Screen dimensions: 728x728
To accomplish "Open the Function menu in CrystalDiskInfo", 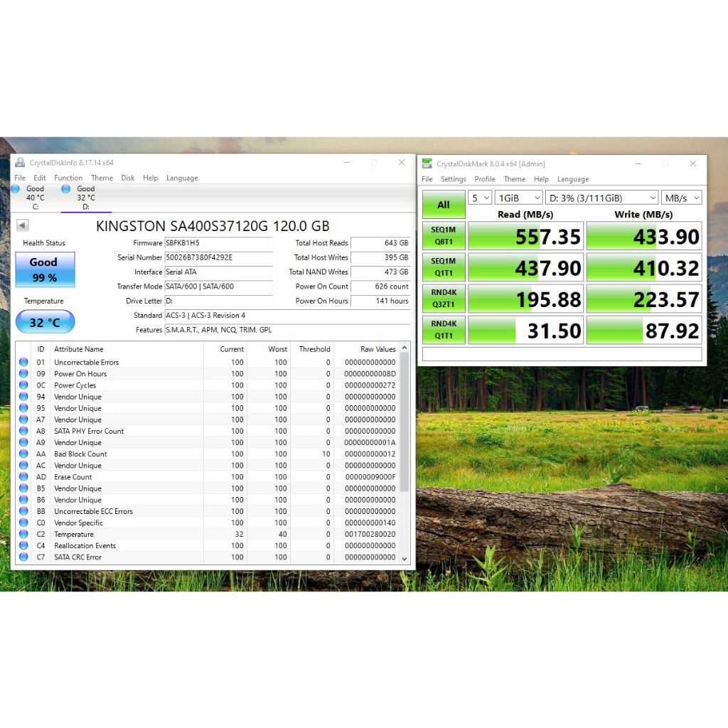I will coord(68,177).
